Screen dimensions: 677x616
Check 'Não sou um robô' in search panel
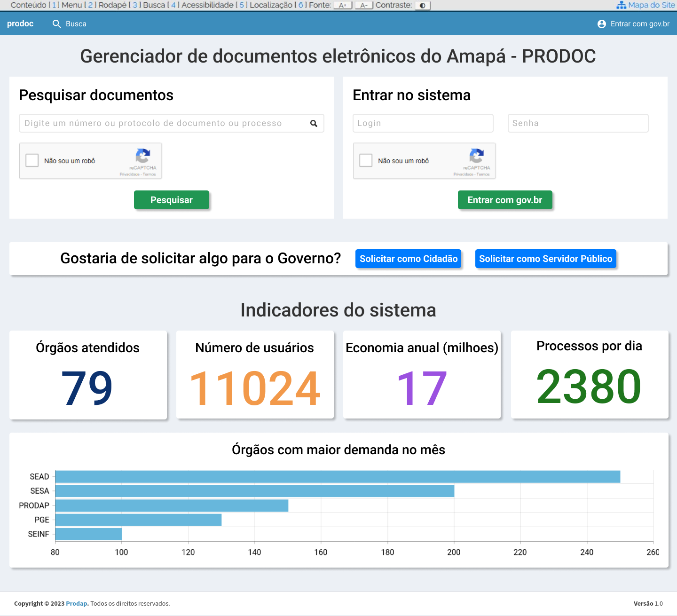32,160
